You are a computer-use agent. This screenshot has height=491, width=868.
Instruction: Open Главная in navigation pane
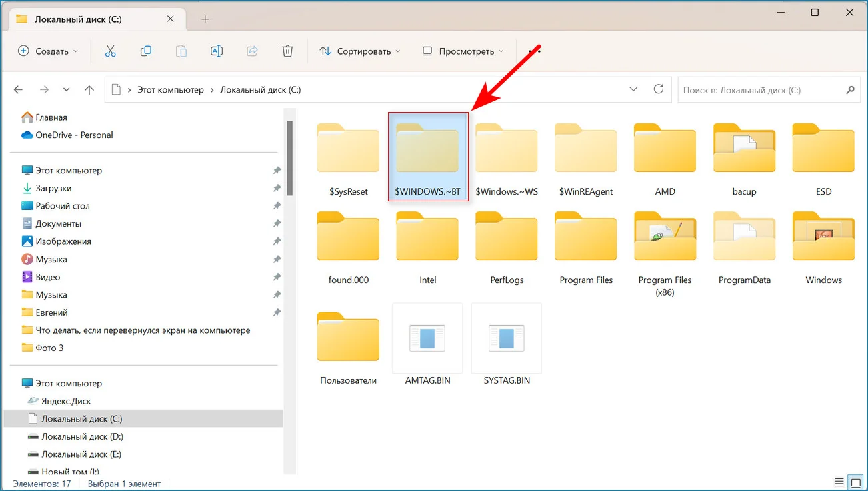(43, 117)
